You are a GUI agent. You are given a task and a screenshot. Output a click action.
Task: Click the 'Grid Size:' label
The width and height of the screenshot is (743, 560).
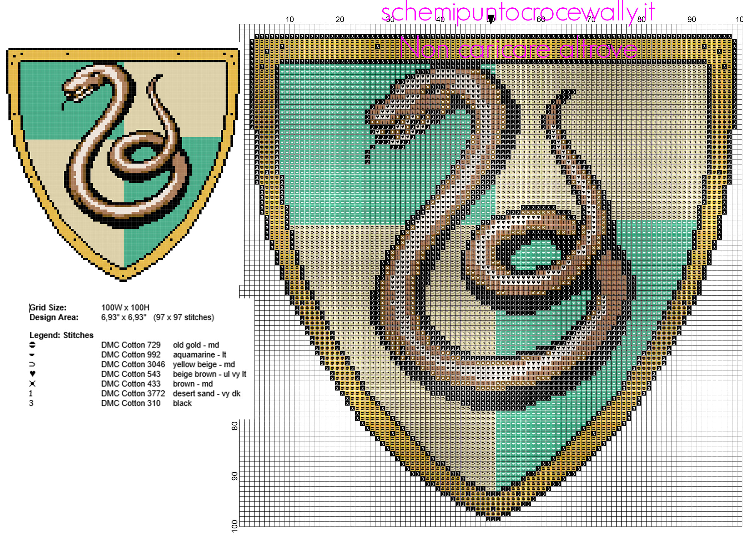pyautogui.click(x=48, y=307)
